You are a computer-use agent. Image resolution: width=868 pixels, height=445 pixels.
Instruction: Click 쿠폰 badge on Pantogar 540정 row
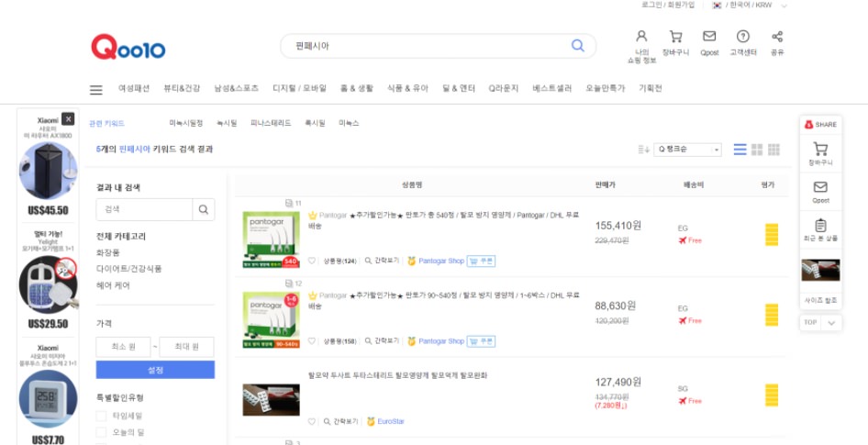point(481,261)
